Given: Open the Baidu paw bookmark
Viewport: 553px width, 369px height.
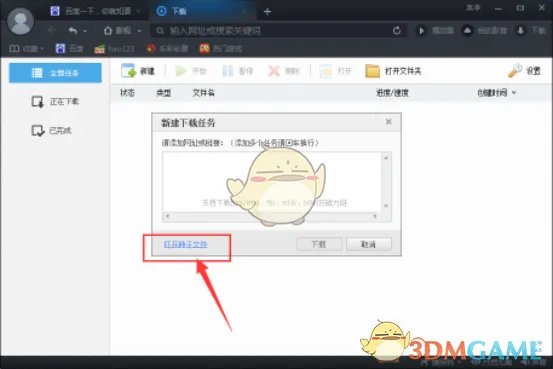Looking at the screenshot, I should (x=69, y=48).
